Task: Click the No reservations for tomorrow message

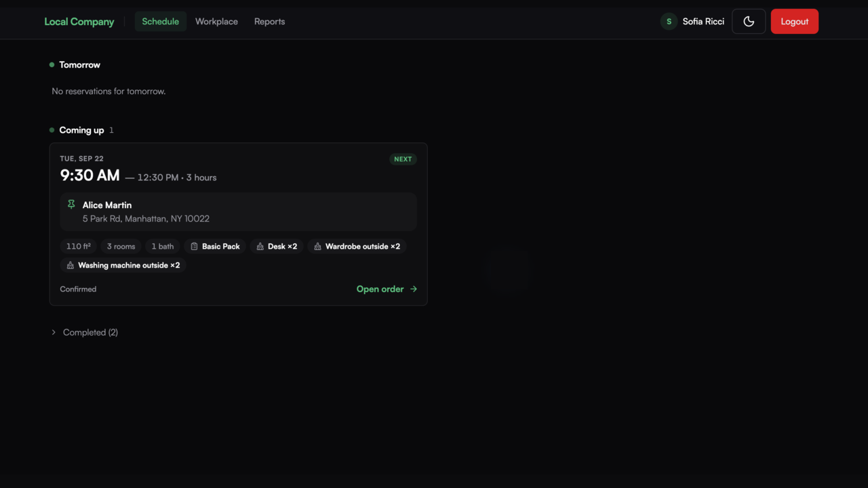Action: tap(108, 91)
